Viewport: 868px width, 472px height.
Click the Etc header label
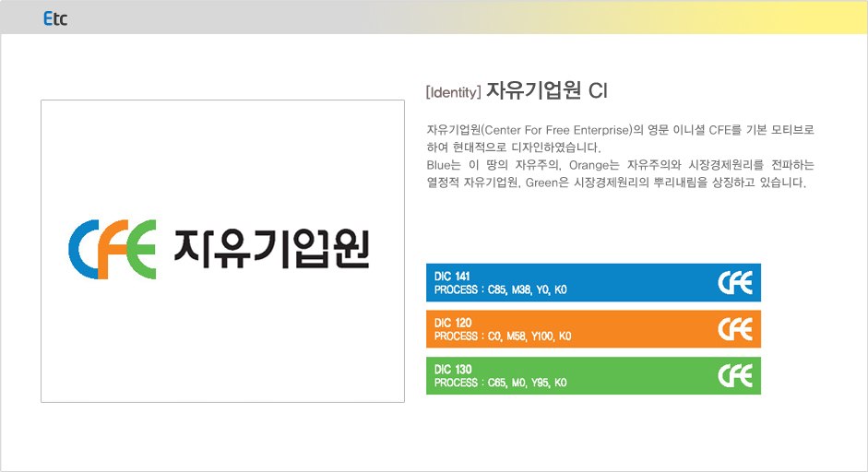click(x=55, y=18)
